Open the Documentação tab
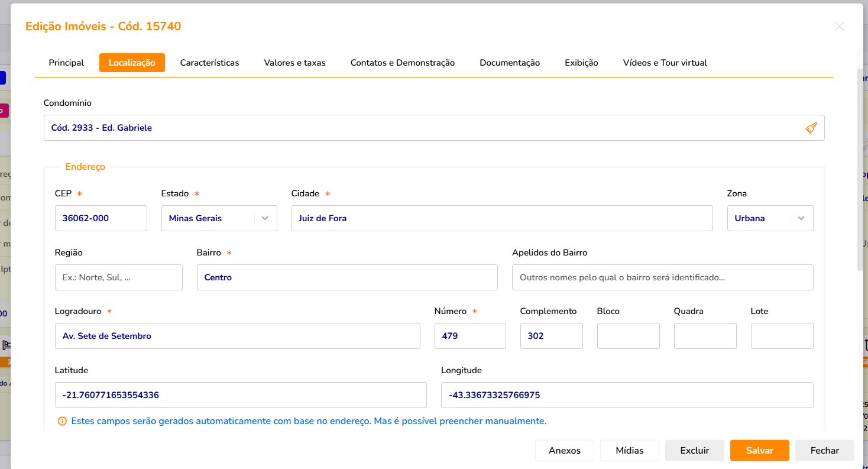 509,63
